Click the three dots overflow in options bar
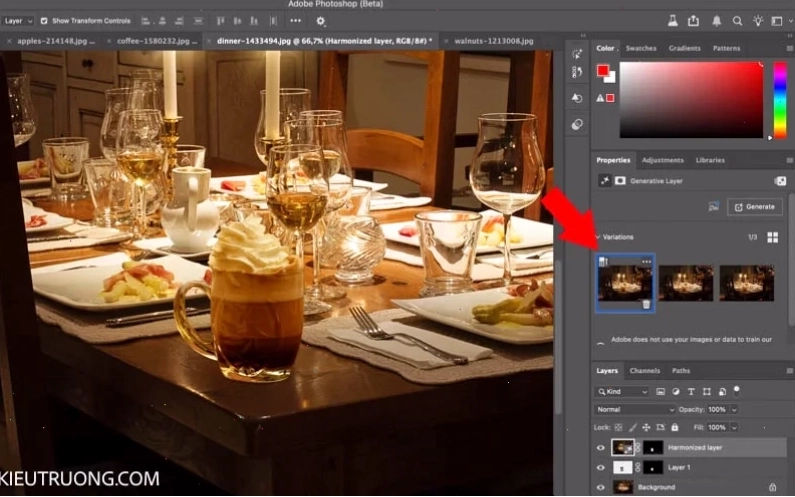This screenshot has height=497, width=795. click(296, 21)
